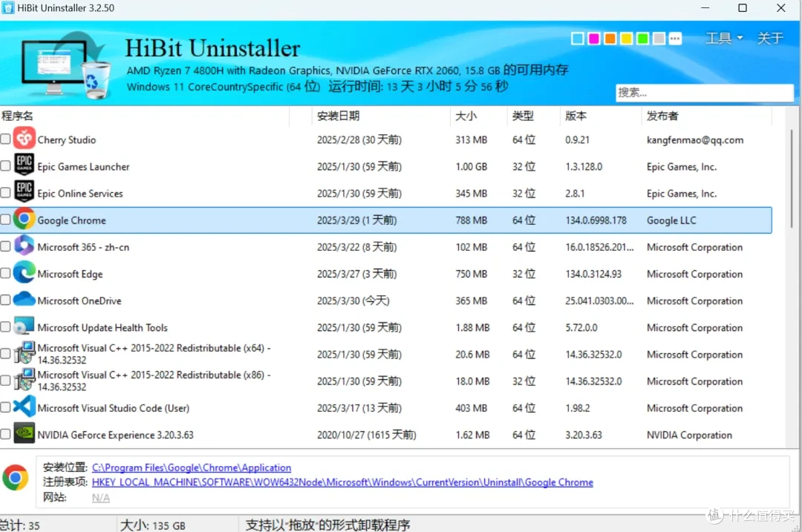Tick the checkbox for Visual Studio Code (User)
Screen dimensions: 802x532
[5, 407]
